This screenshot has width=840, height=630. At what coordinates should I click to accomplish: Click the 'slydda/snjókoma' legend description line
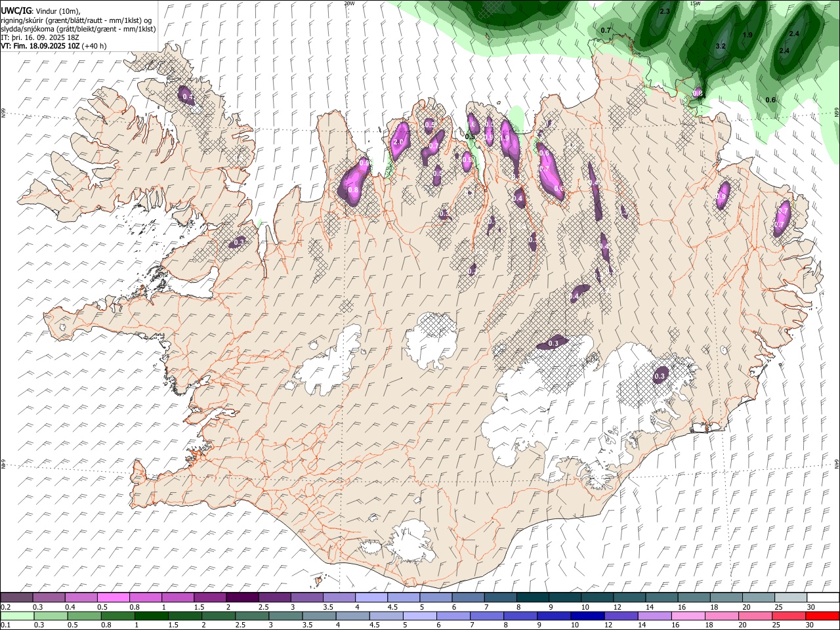click(79, 29)
